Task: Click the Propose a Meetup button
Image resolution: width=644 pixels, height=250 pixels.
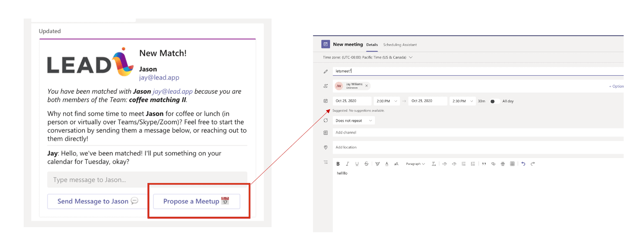Action: point(197,201)
